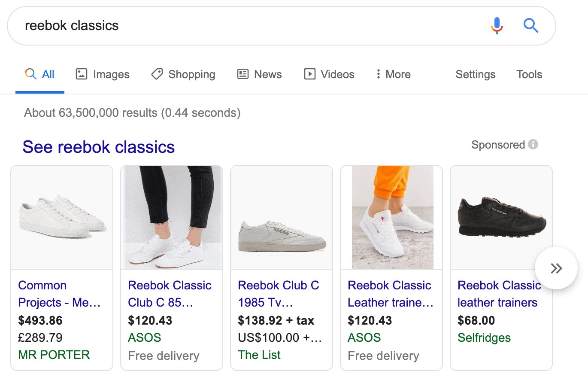The width and height of the screenshot is (588, 383).
Task: Click the blue search magnifier icon
Action: pos(531,25)
